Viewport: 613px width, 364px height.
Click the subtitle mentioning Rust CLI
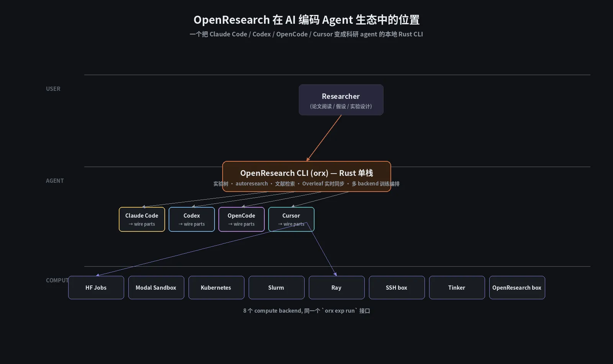pyautogui.click(x=306, y=34)
